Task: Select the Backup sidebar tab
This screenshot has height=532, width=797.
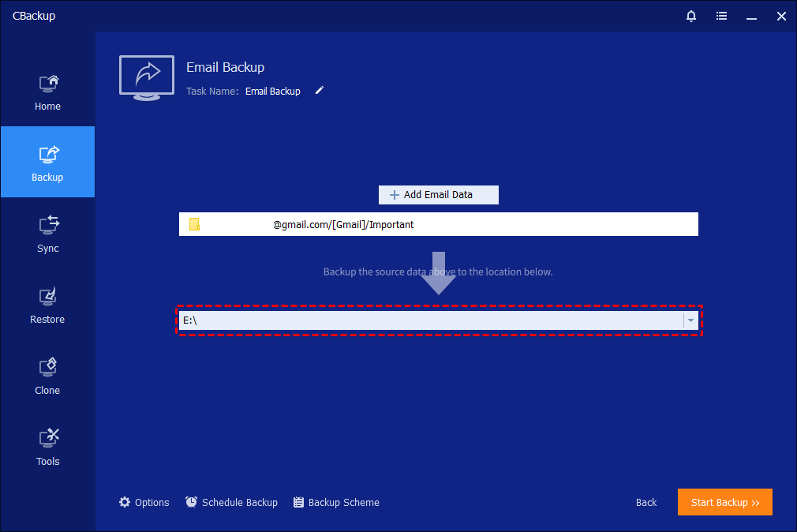Action: [x=47, y=162]
